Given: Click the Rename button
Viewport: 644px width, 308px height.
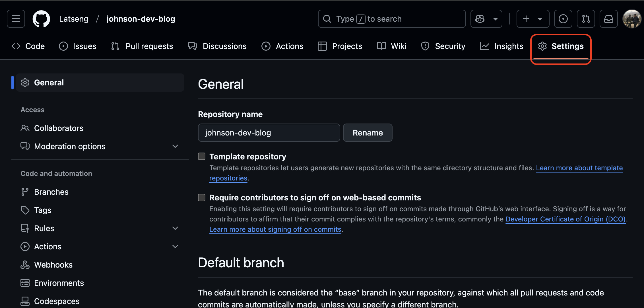Looking at the screenshot, I should tap(368, 133).
